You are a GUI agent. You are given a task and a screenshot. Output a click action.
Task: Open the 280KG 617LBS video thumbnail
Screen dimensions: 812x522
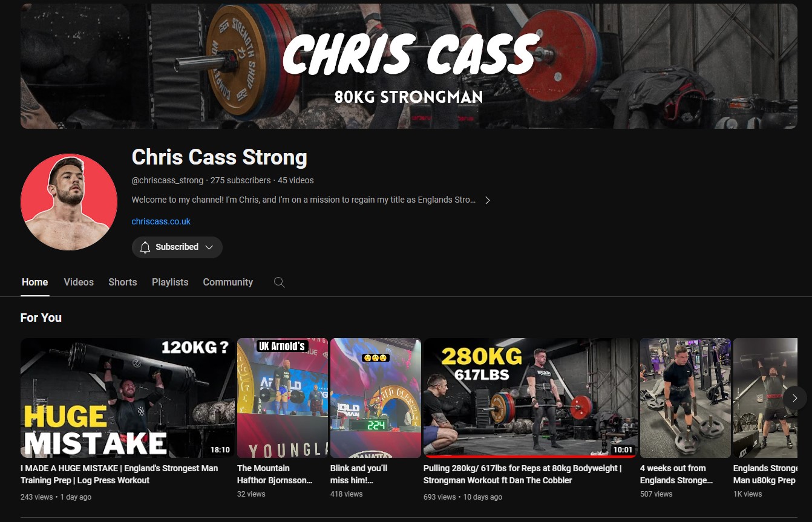[x=531, y=397]
